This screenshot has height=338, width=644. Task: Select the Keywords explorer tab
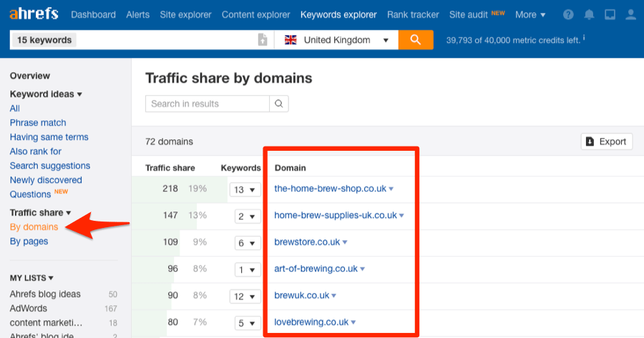338,15
